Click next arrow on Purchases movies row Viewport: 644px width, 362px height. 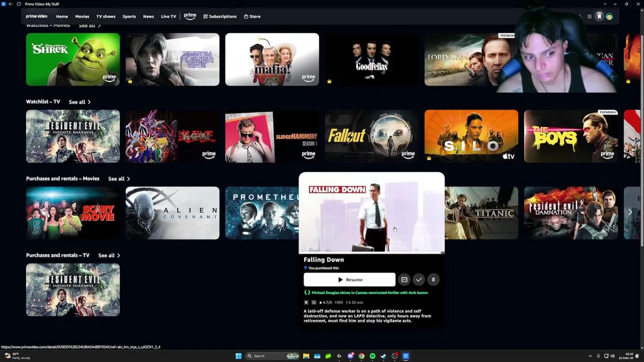pyautogui.click(x=630, y=212)
